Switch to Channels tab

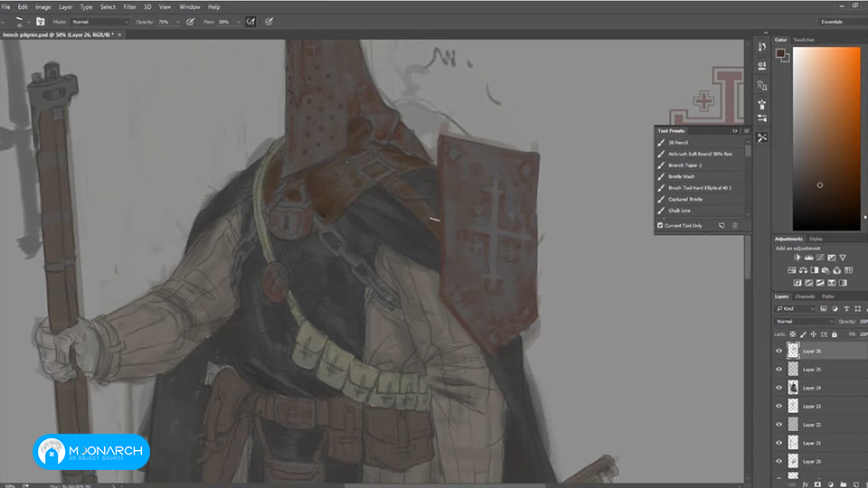tap(805, 296)
